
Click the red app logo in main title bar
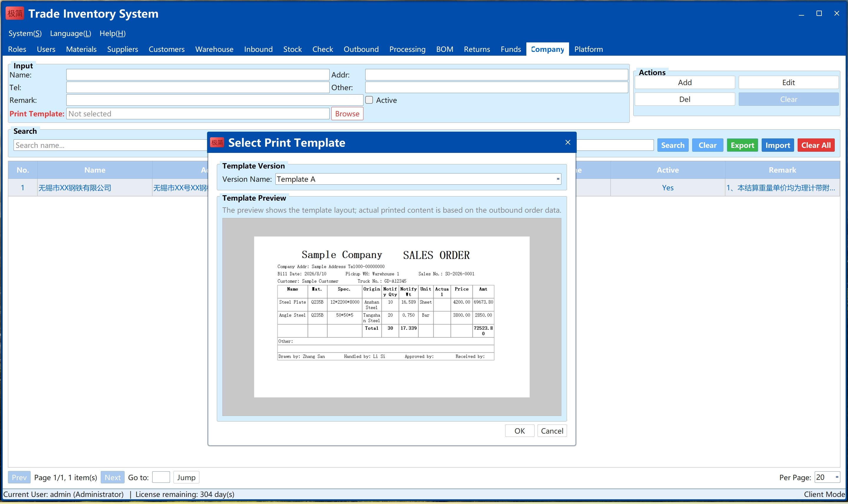[15, 14]
